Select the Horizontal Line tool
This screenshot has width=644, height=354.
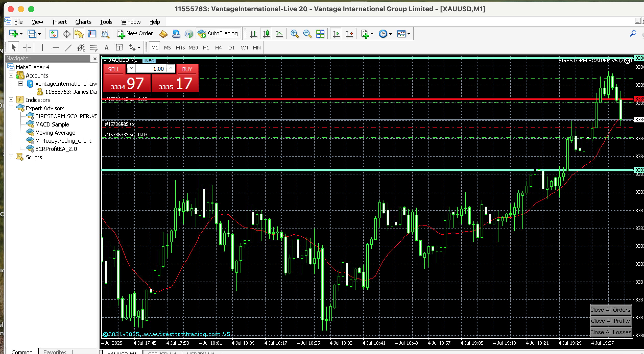pyautogui.click(x=55, y=48)
